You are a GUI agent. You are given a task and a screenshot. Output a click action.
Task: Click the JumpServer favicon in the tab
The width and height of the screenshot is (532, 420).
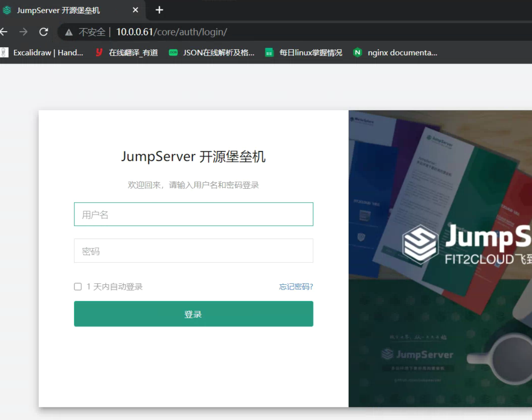click(x=7, y=10)
